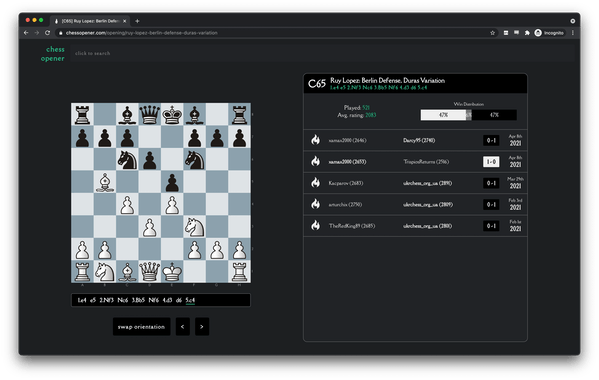Select the black king on e8
The image size is (599, 380).
172,114
